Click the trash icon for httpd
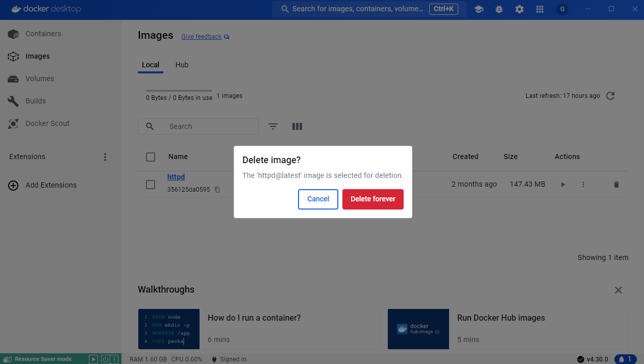Screen dimensions: 644x364 pos(616,185)
